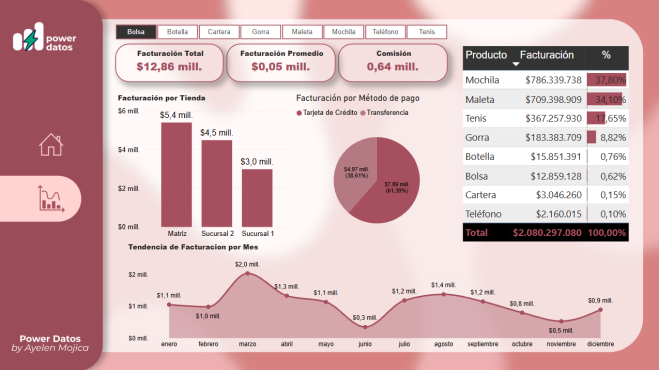Click the junio $0,3 mill. data point
659x370 pixels.
[365, 327]
